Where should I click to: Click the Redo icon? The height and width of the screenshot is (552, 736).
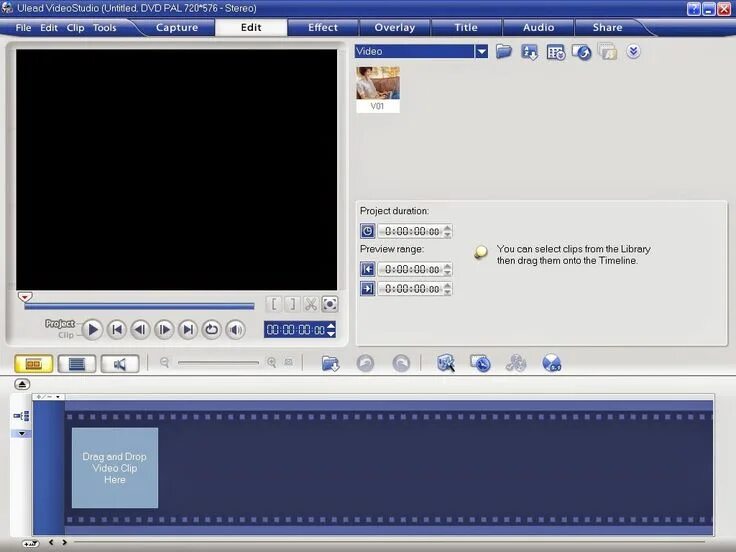pyautogui.click(x=401, y=363)
